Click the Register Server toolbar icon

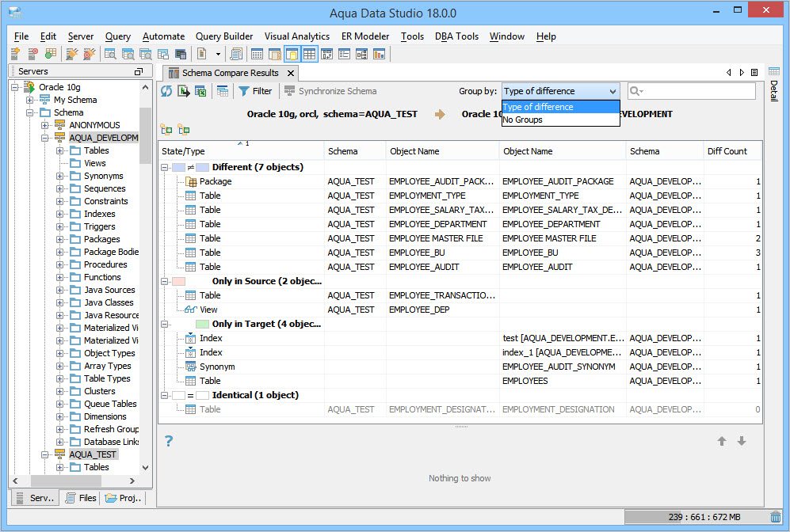[x=15, y=53]
